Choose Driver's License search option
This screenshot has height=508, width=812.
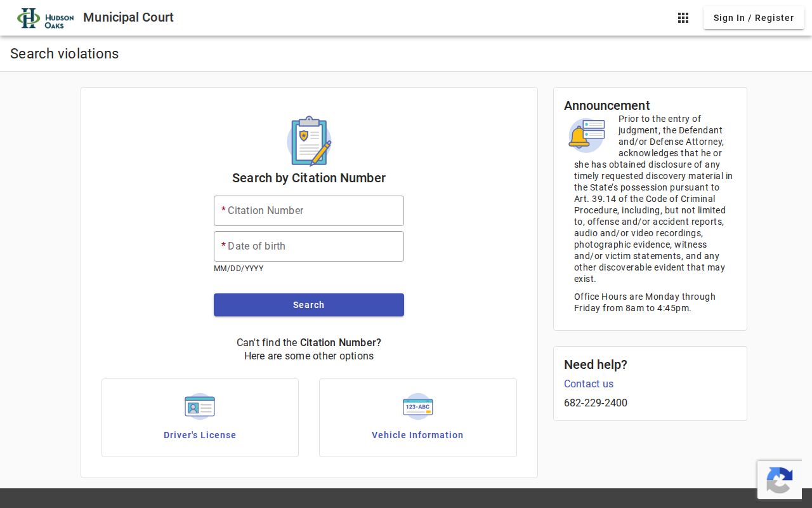pos(200,418)
